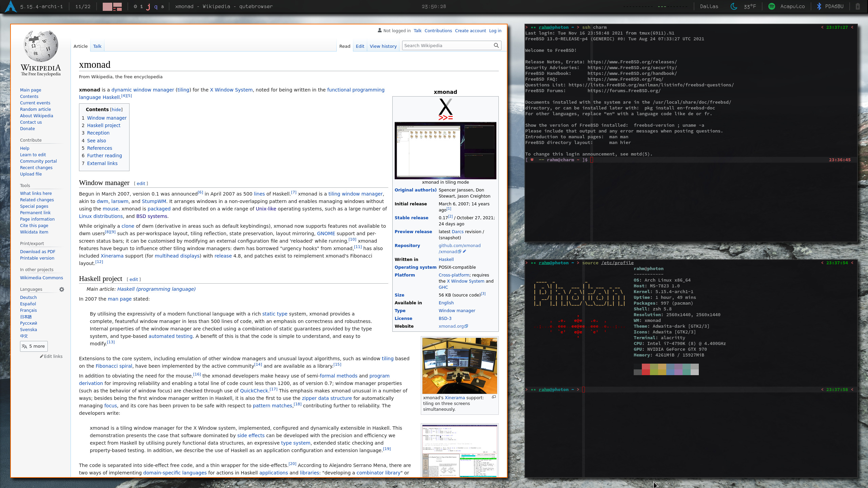Open Spotify via the green Spotify icon
This screenshot has height=488, width=868.
(771, 6)
